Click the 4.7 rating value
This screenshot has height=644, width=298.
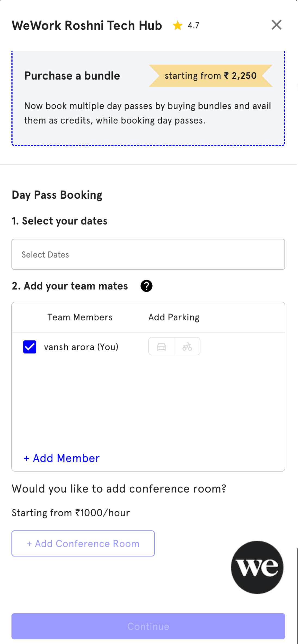coord(194,26)
